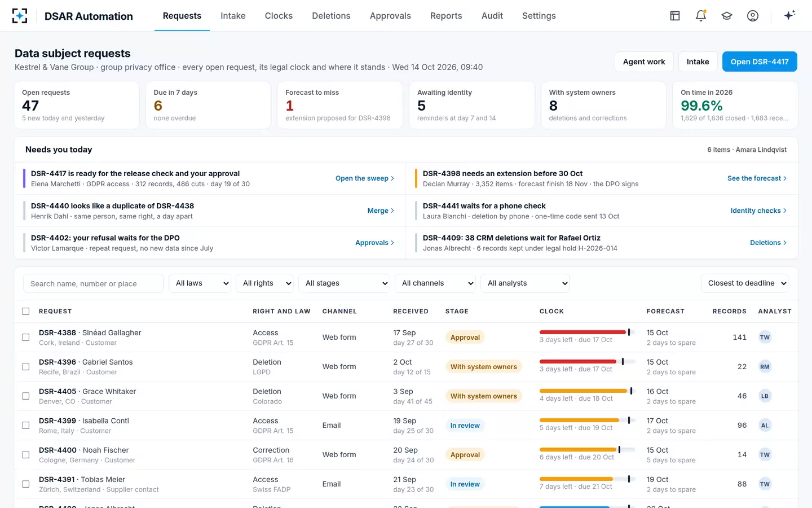Click LB analyst avatar on DSR-4405 row
This screenshot has width=812, height=508.
765,396
